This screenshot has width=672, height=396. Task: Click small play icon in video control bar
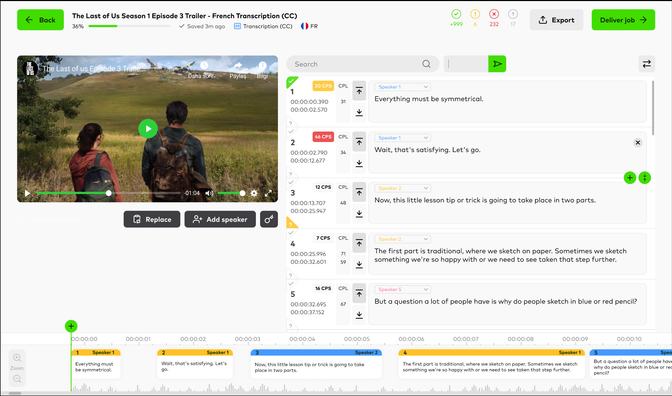(27, 193)
